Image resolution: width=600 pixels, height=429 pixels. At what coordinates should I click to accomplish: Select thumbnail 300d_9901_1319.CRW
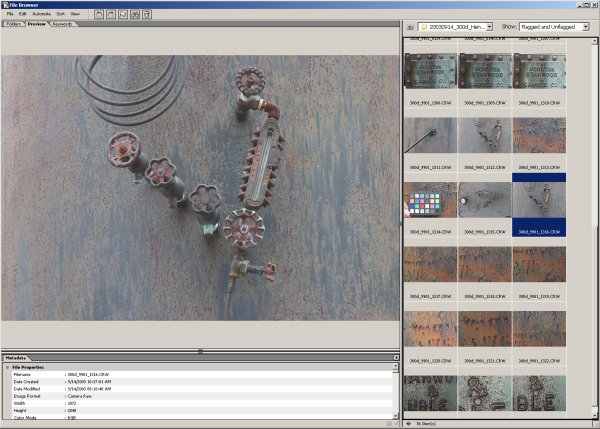click(539, 264)
